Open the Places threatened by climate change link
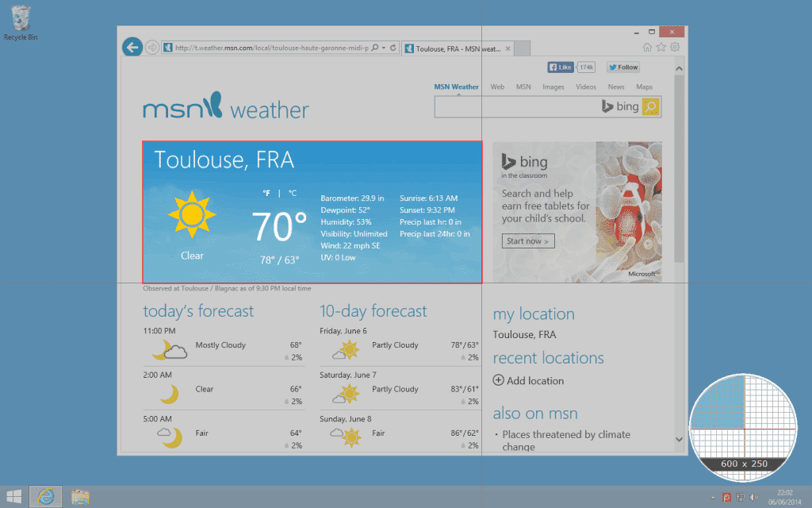This screenshot has height=508, width=812. [x=566, y=434]
